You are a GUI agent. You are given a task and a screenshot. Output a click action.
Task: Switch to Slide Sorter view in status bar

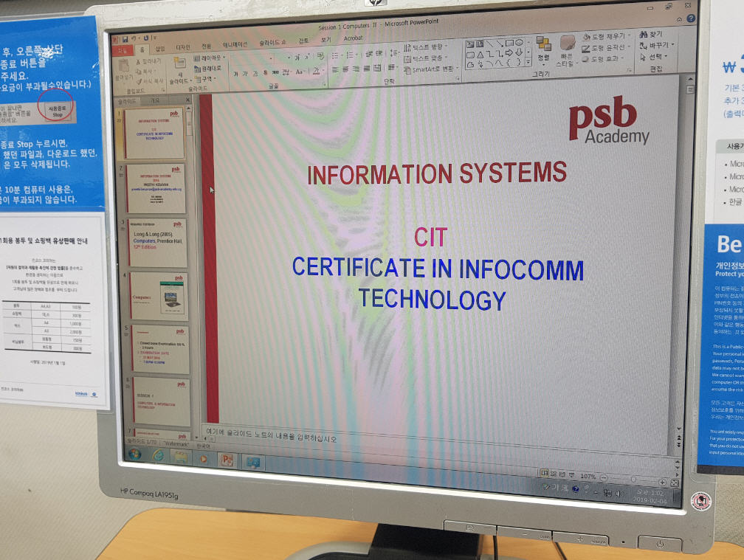554,473
